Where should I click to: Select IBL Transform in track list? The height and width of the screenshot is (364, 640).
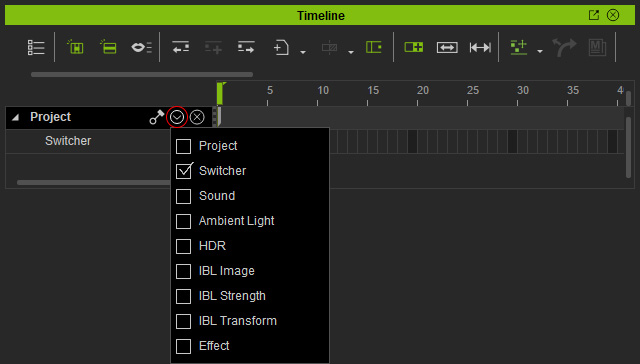coord(238,321)
